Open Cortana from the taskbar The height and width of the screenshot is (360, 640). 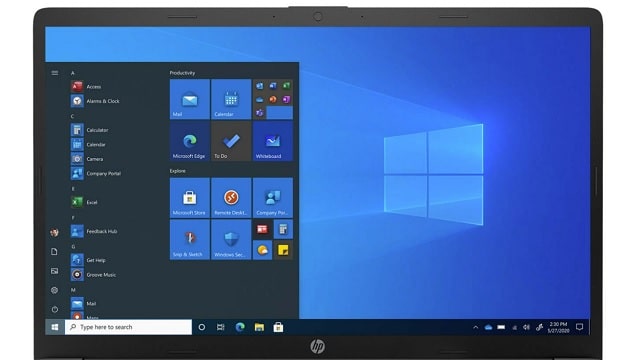click(x=202, y=327)
